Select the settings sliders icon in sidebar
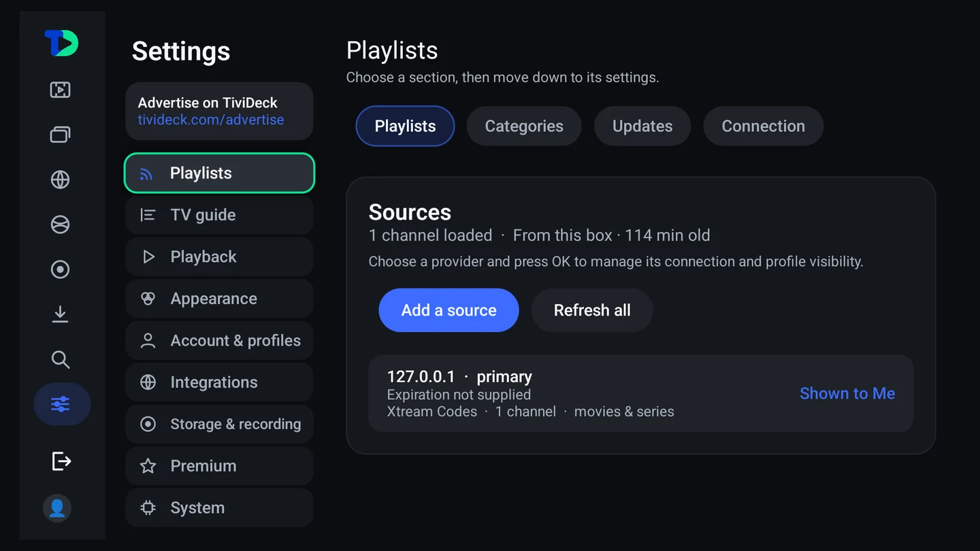 (x=62, y=404)
